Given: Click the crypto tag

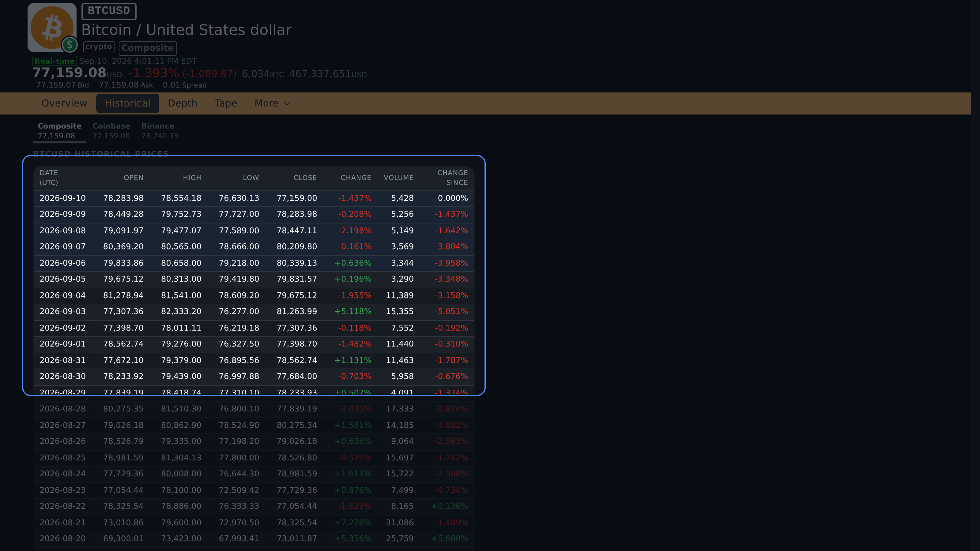Looking at the screenshot, I should [x=99, y=47].
